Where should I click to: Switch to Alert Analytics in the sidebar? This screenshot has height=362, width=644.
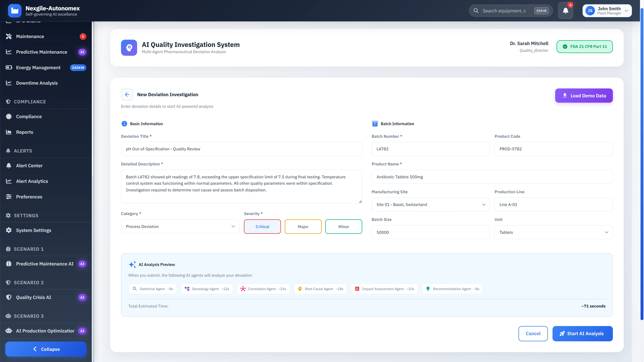(x=32, y=181)
